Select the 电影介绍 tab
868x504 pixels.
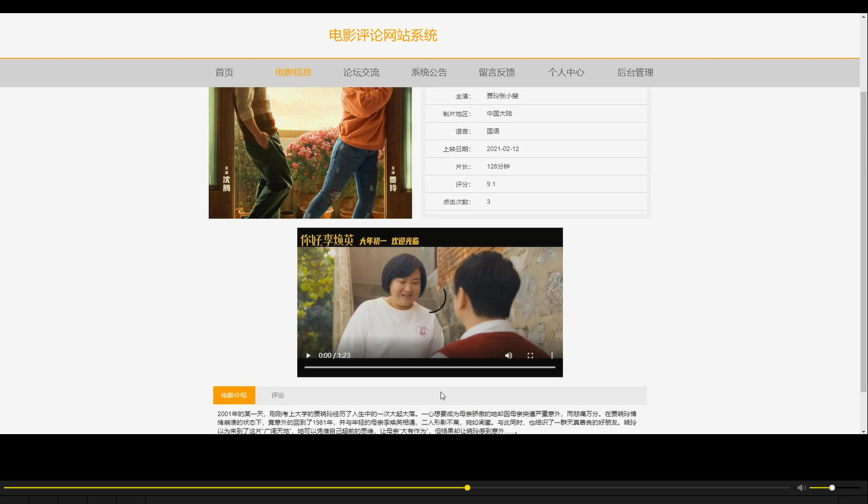(x=234, y=395)
